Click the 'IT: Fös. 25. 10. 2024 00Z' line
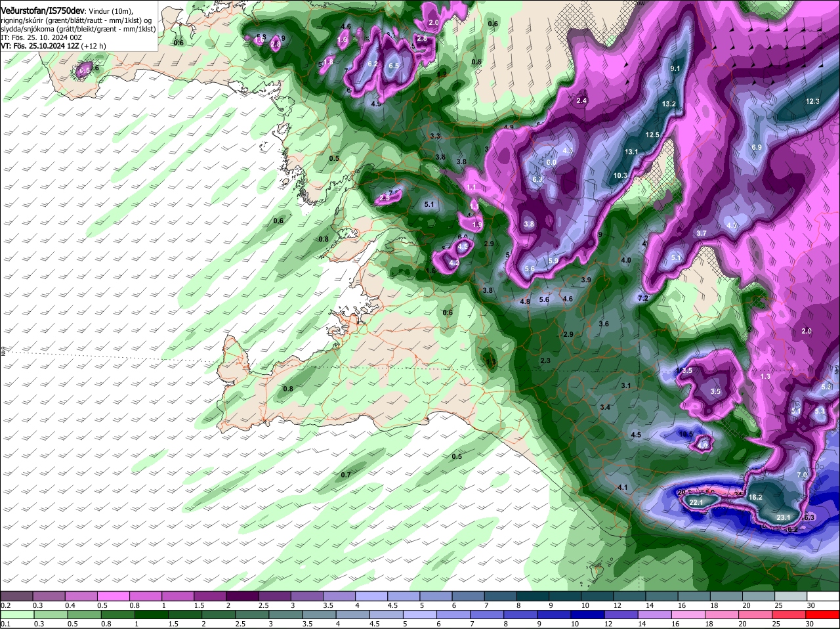This screenshot has width=840, height=629. [x=41, y=37]
